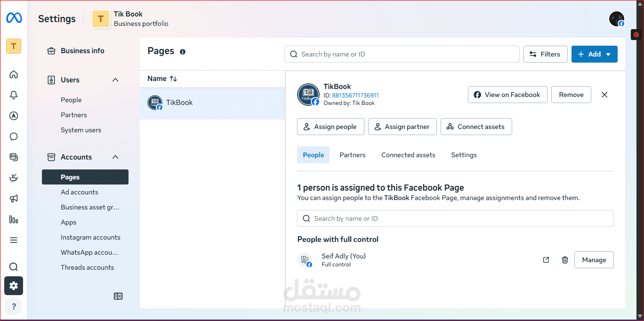Collapse the Users section chevron
Image resolution: width=644 pixels, height=321 pixels.
(x=115, y=80)
